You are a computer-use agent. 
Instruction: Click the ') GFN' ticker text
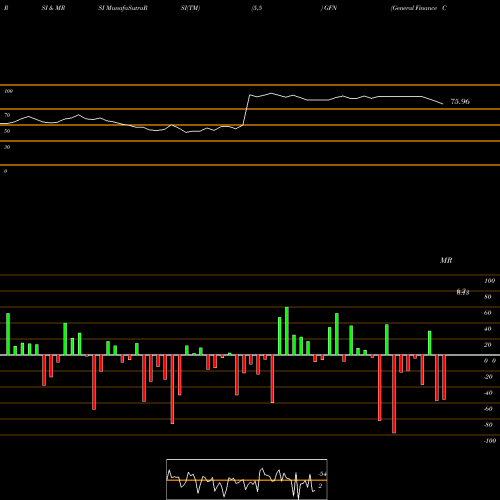pos(329,8)
